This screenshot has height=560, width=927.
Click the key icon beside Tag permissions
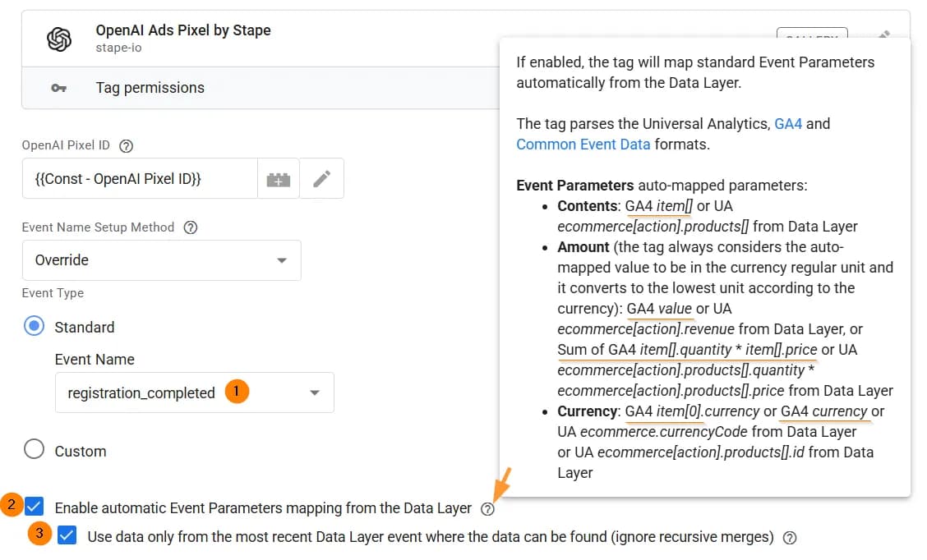coord(58,88)
